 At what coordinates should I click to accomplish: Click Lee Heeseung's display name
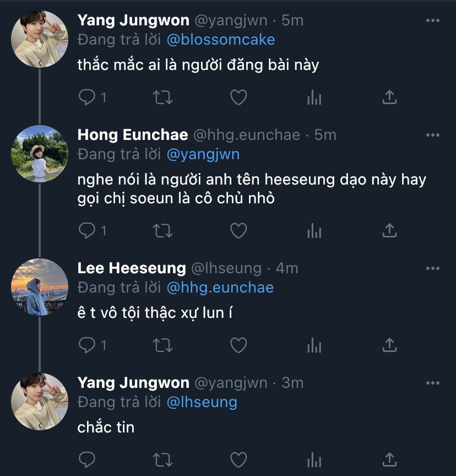pos(132,268)
